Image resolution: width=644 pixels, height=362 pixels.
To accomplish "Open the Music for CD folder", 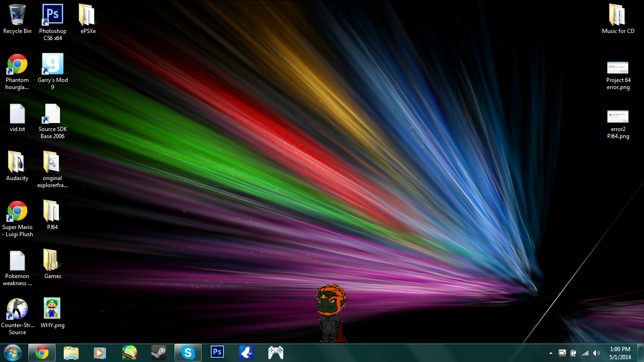I will click(618, 19).
